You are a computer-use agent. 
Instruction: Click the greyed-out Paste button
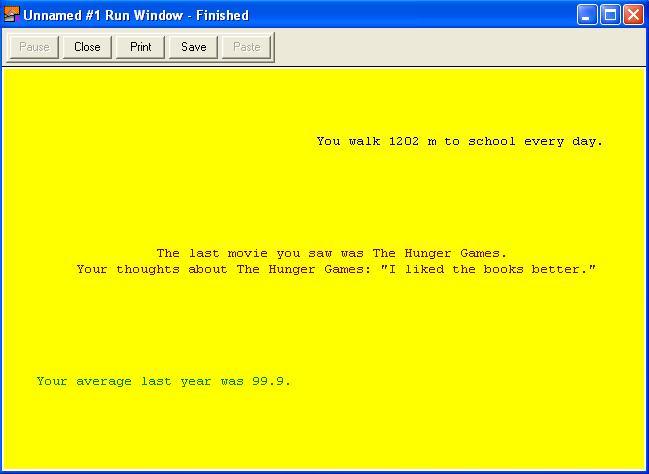[247, 47]
